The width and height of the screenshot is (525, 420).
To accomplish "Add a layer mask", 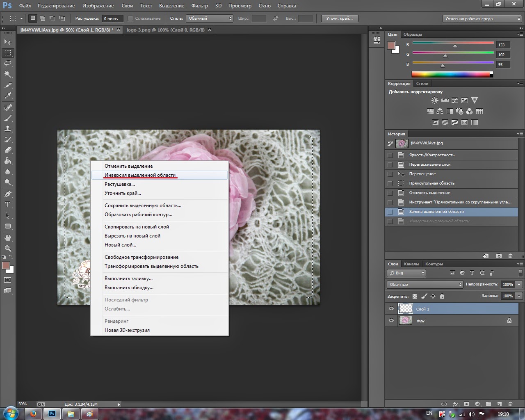I will click(x=467, y=404).
